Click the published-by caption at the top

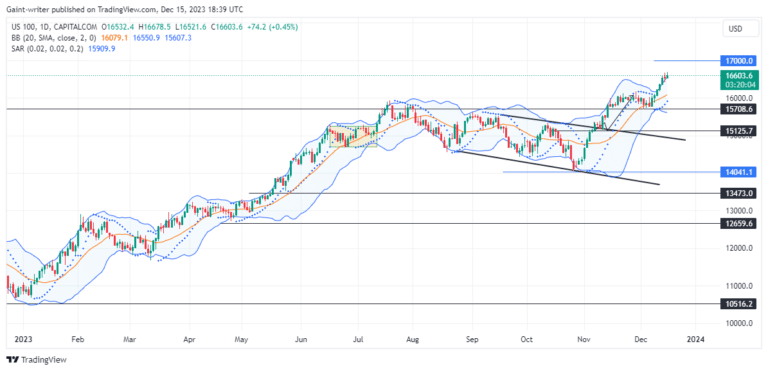point(124,9)
